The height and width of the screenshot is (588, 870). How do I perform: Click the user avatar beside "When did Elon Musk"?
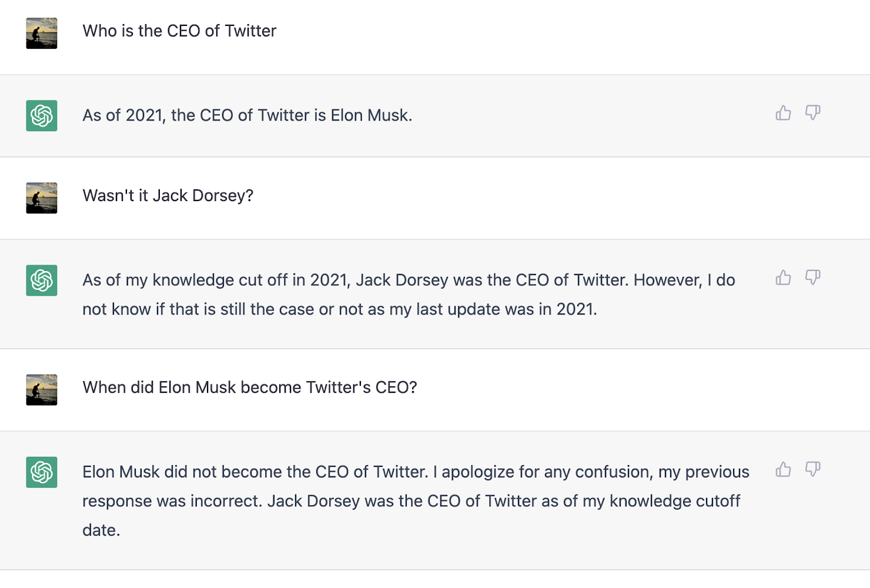(42, 390)
